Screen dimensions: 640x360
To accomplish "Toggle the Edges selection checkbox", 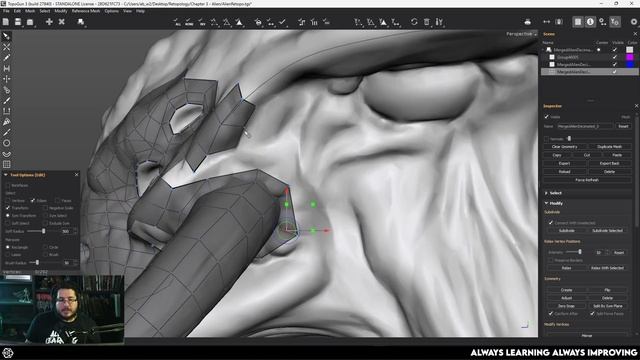I will tap(33, 200).
